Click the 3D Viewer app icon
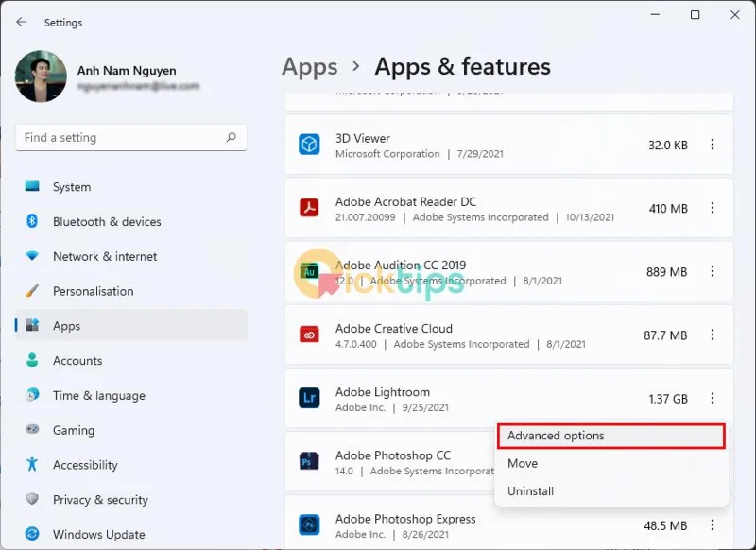Viewport: 756px width, 550px height. point(309,145)
